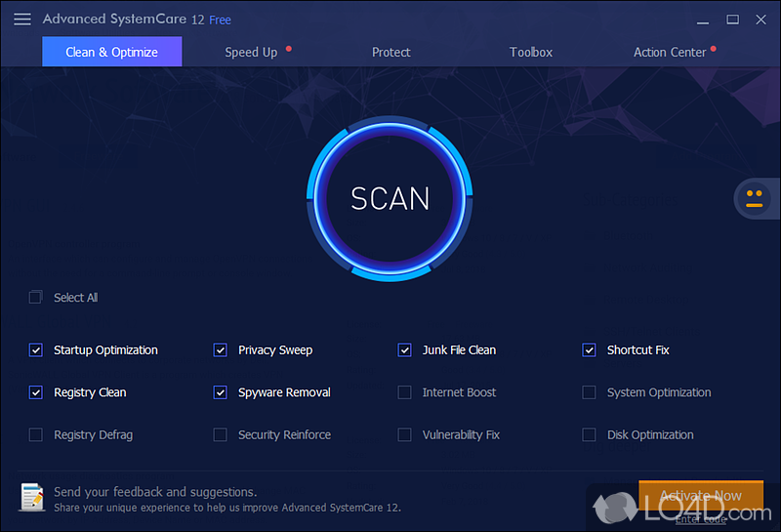Open the Action Center tab
This screenshot has width=781, height=532.
[670, 52]
